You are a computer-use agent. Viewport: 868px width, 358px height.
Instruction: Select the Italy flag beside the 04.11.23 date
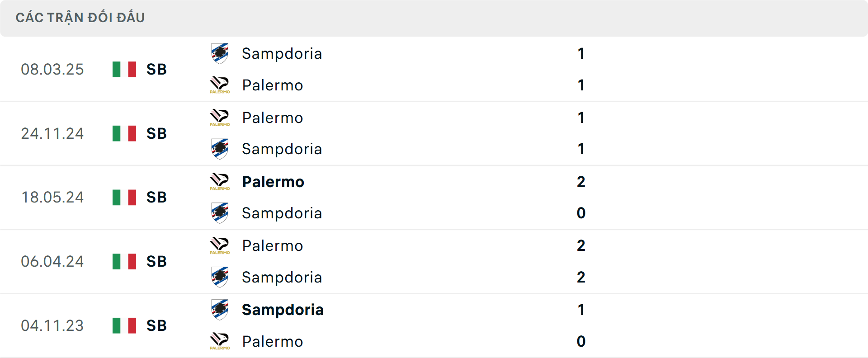coord(124,325)
